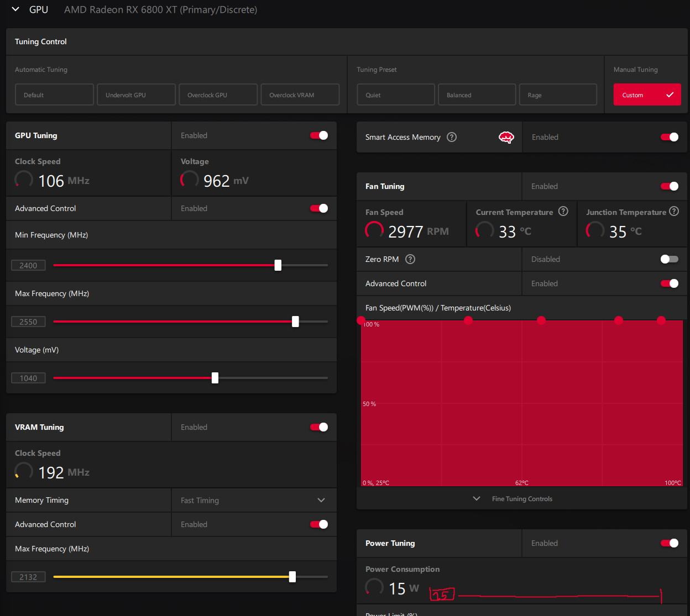This screenshot has height=616, width=690.
Task: Select the leftmost fan curve point
Action: 361,320
